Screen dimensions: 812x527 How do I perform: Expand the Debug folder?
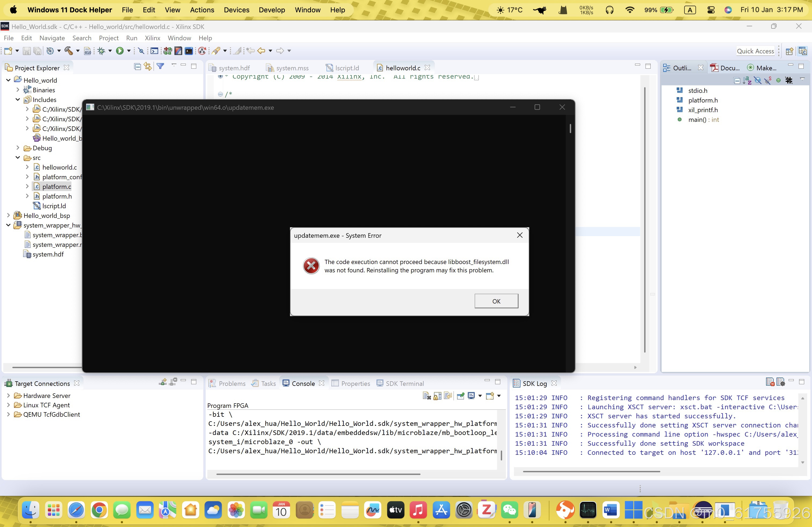pos(18,148)
